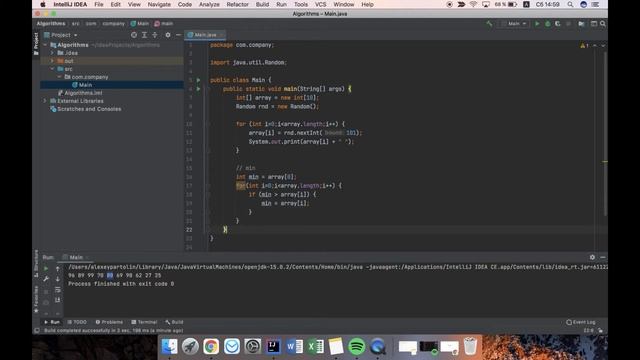
Task: Run Main with the green toolbar play button
Action: tap(537, 24)
